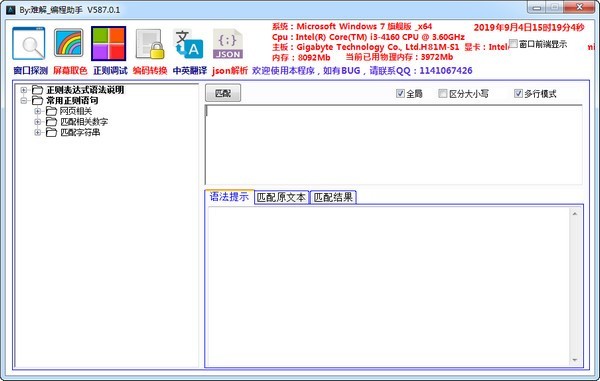
Task: Close the 编程助手 window
Action: [579, 7]
